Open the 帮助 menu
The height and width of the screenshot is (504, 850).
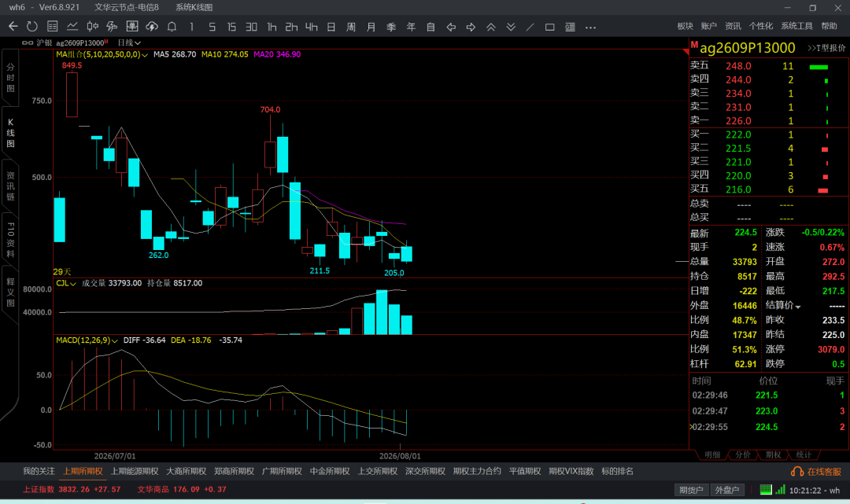coord(829,26)
